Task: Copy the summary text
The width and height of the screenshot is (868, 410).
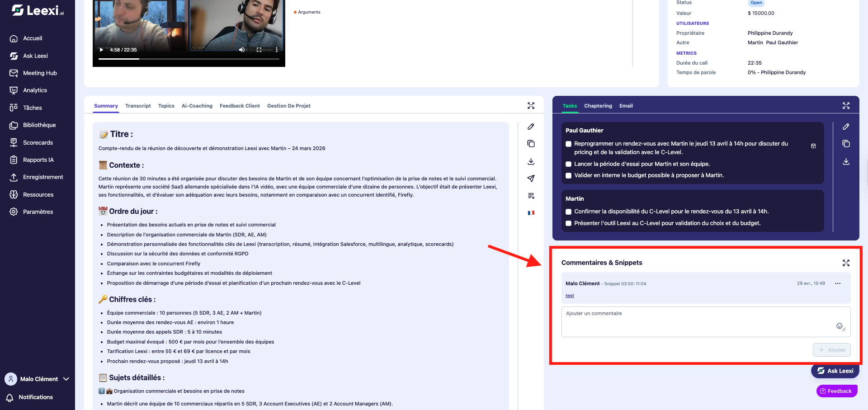Action: pos(531,144)
